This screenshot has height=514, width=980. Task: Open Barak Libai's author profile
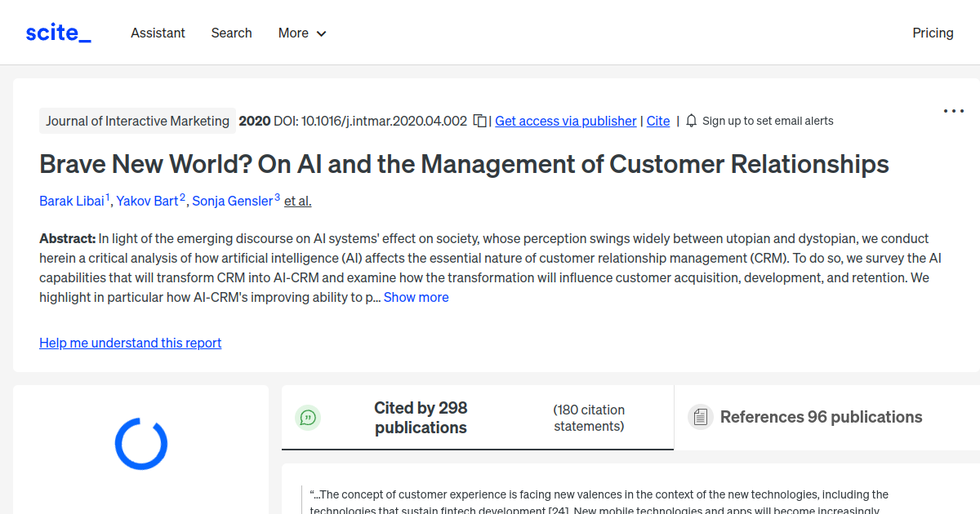pos(72,201)
